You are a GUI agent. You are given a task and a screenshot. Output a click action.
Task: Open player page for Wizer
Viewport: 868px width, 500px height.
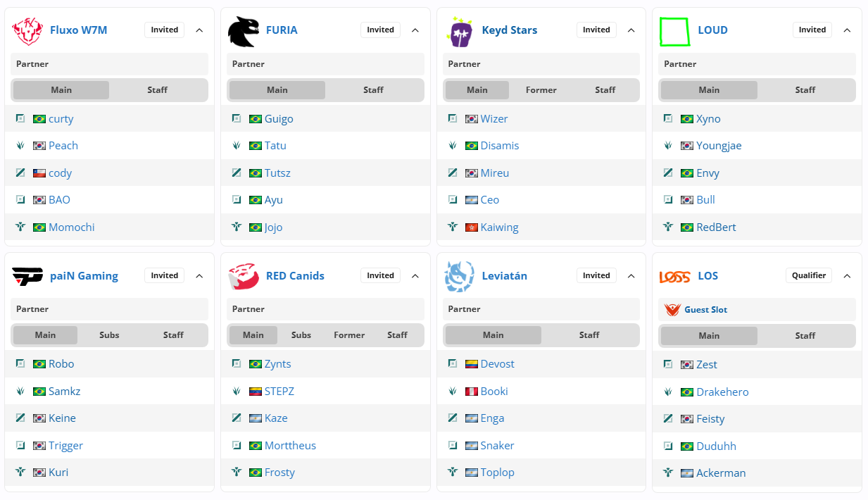point(494,119)
